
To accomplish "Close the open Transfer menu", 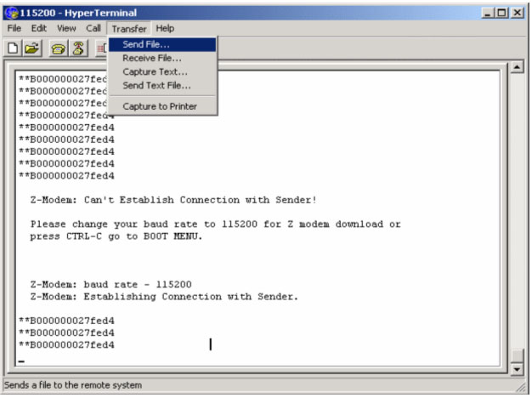I will (128, 28).
